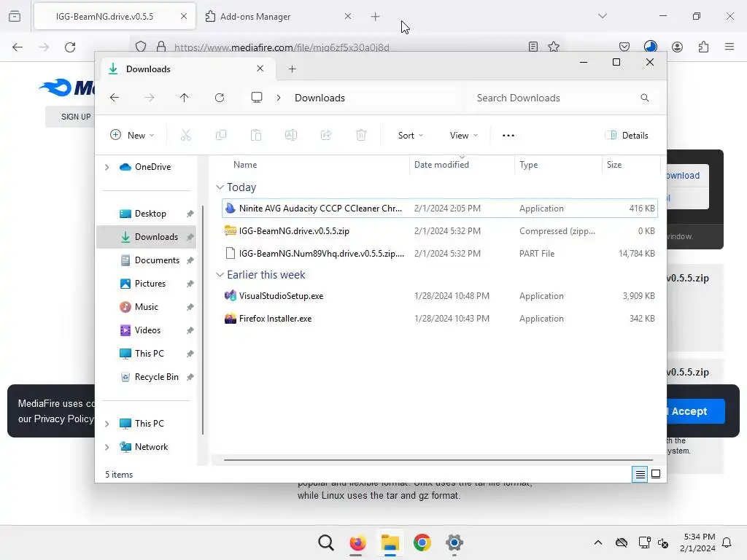Collapse the Today group
Image resolution: width=747 pixels, height=560 pixels.
click(220, 187)
